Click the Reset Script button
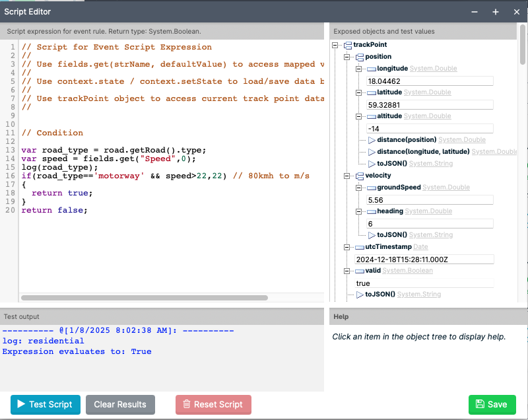The height and width of the screenshot is (420, 528). pos(213,405)
